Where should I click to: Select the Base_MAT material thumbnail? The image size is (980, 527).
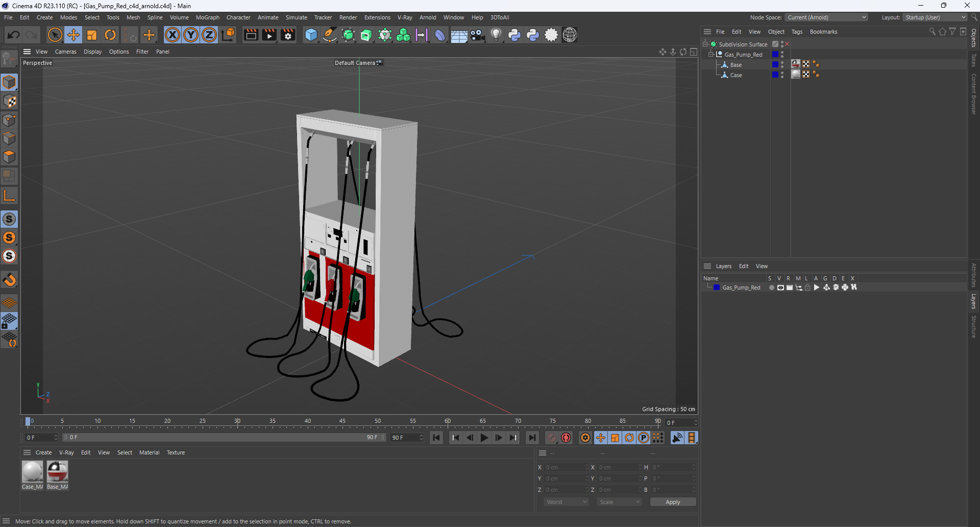tap(57, 471)
